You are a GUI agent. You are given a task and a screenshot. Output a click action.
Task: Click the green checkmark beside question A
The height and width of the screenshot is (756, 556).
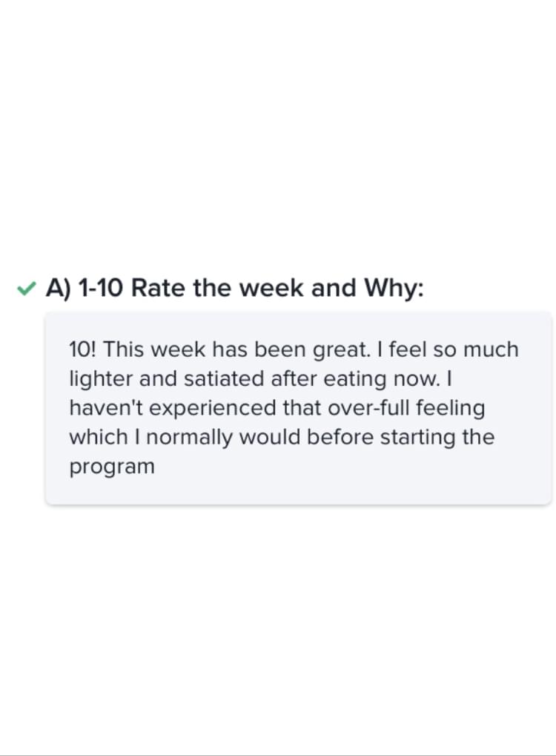point(27,289)
